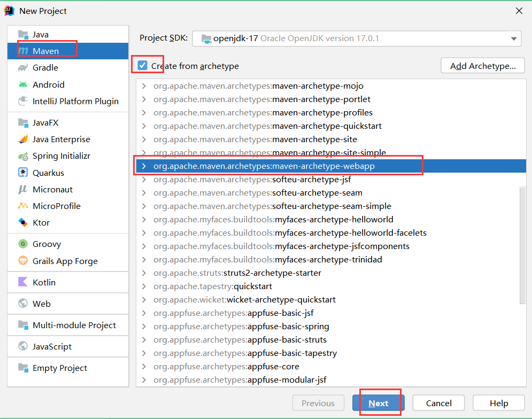Click the Gradle elephant icon
This screenshot has height=419, width=532.
click(x=23, y=68)
